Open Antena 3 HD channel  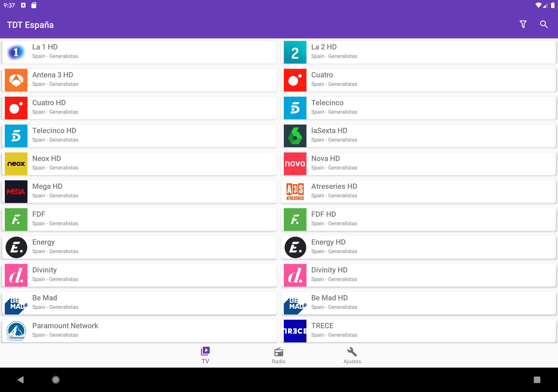click(x=140, y=79)
